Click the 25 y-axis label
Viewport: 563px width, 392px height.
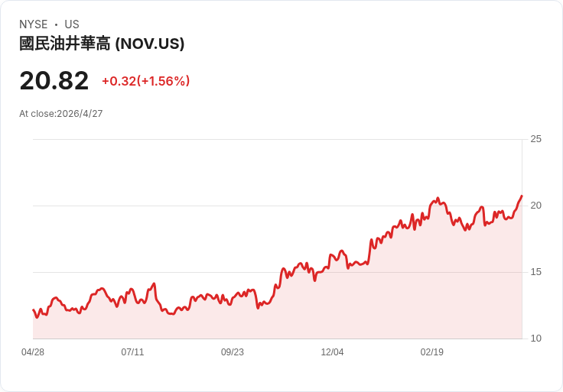tap(535, 139)
